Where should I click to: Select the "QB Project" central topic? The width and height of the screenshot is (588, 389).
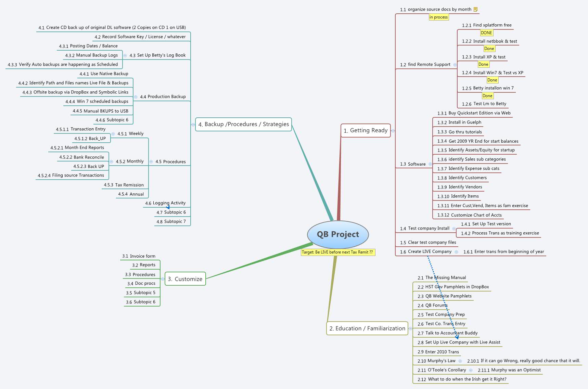coord(337,234)
